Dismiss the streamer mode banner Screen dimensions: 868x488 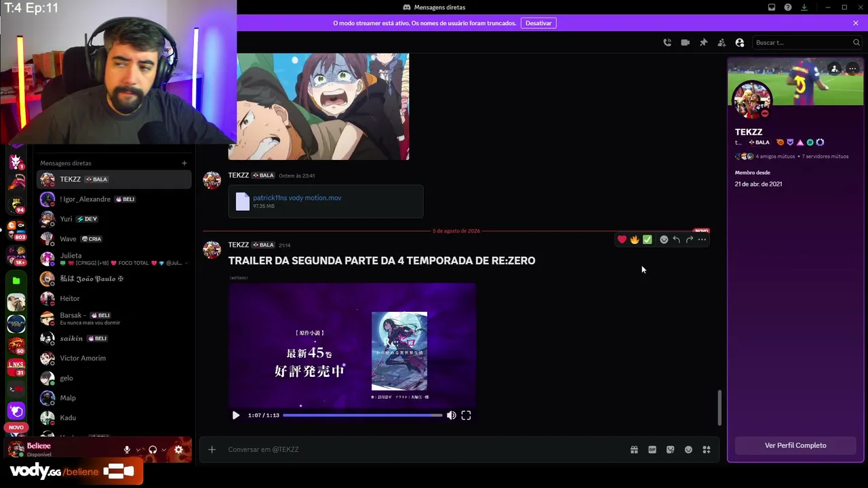[856, 23]
